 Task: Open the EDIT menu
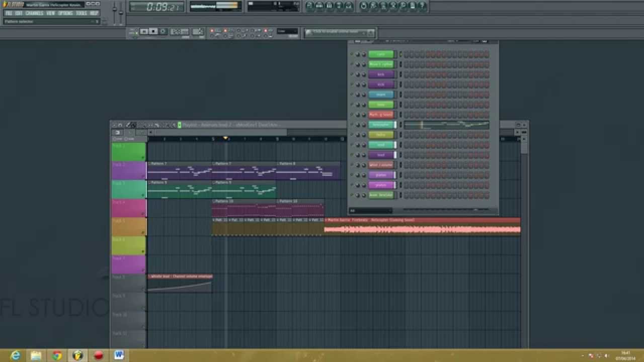(x=19, y=13)
